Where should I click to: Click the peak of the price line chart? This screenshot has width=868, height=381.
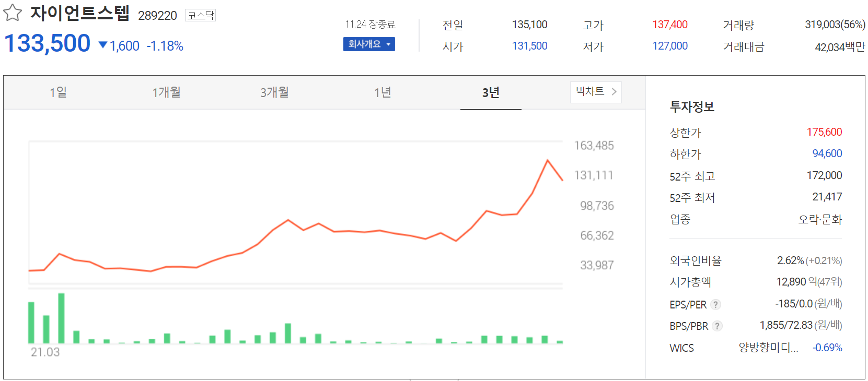click(x=547, y=160)
